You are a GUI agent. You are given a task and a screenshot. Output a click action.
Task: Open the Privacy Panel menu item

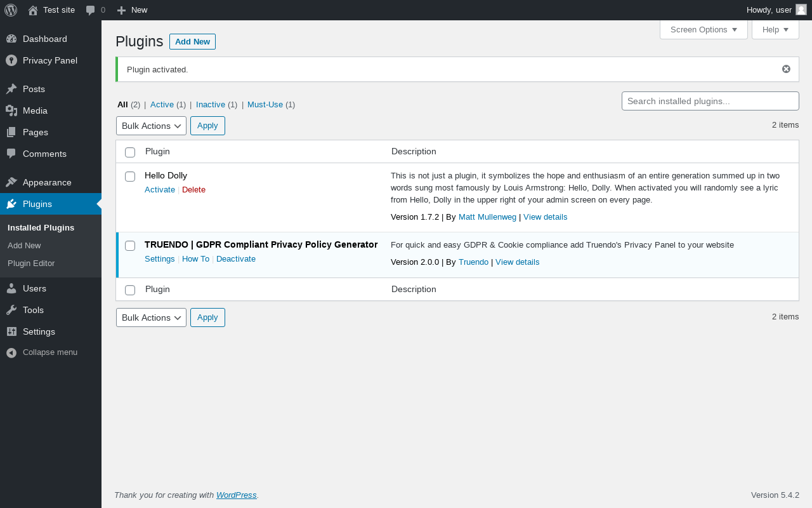pyautogui.click(x=51, y=60)
